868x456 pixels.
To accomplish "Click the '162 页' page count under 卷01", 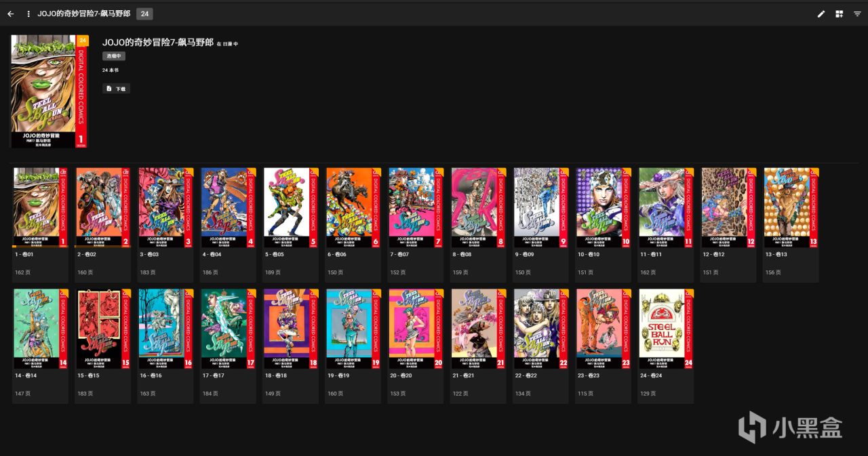I will coord(22,272).
